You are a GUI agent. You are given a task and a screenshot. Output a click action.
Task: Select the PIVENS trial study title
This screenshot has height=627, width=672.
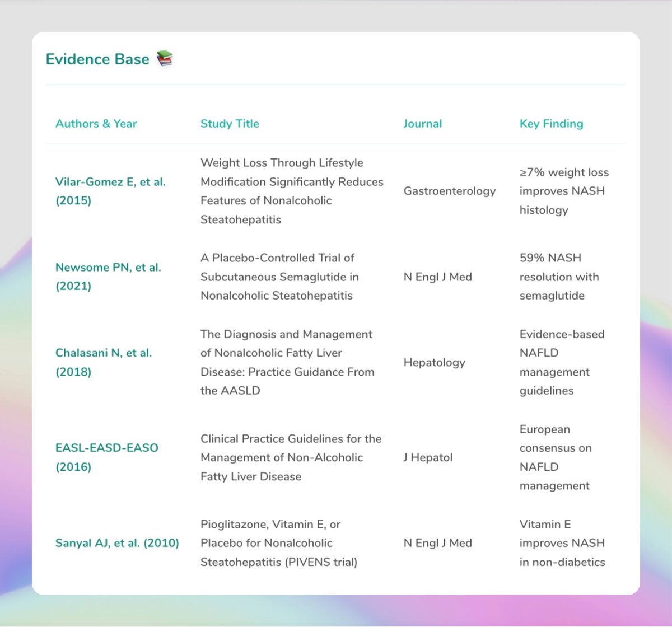click(x=278, y=543)
